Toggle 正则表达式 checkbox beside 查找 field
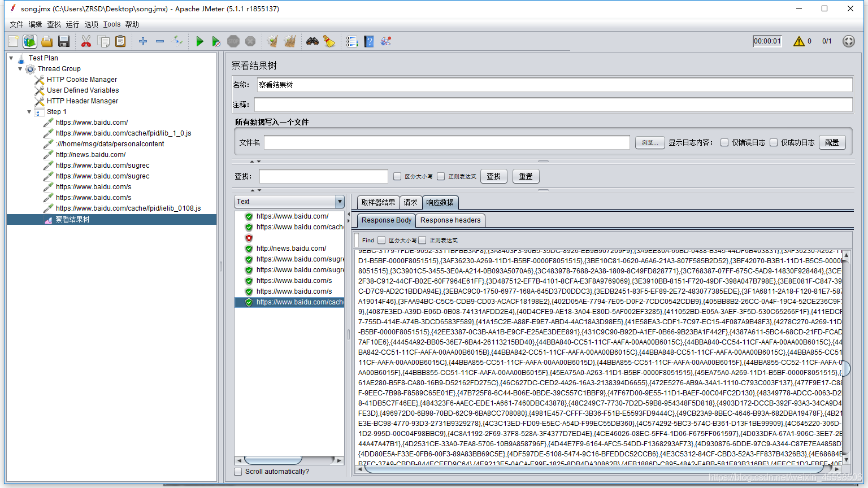The height and width of the screenshot is (488, 868). click(x=441, y=176)
